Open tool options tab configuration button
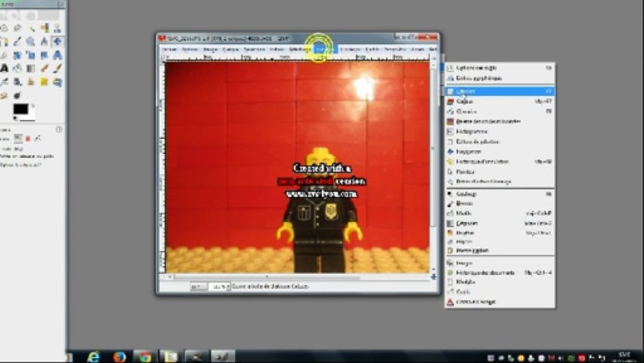Viewport: 644px width, 363px height. pyautogui.click(x=59, y=130)
